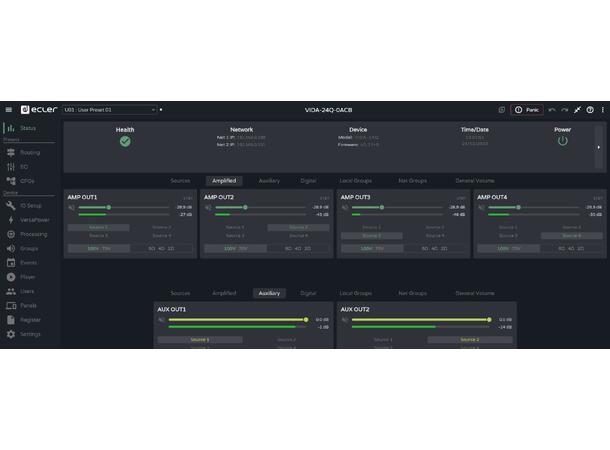Select Source 2 on AUX OUT2
The image size is (610, 450).
click(x=470, y=340)
